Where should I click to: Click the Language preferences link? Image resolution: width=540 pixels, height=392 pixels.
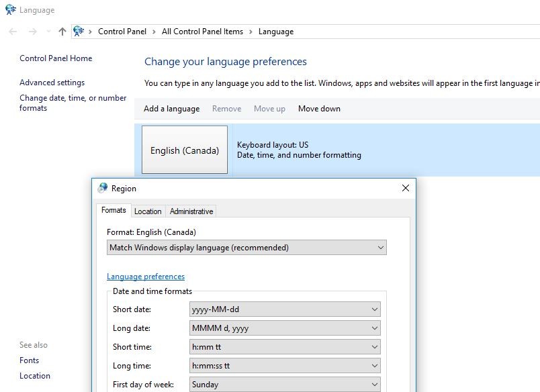[146, 277]
